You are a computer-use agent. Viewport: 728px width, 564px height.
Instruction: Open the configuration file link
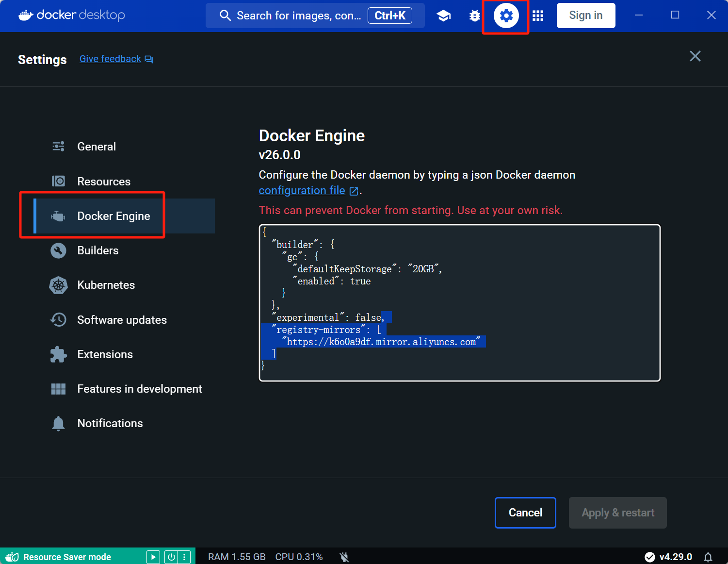[x=302, y=190]
